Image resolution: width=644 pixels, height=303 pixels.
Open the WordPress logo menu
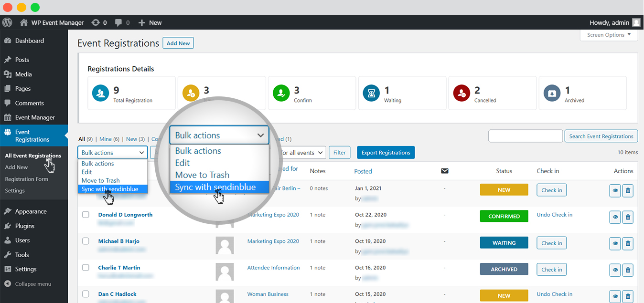7,22
